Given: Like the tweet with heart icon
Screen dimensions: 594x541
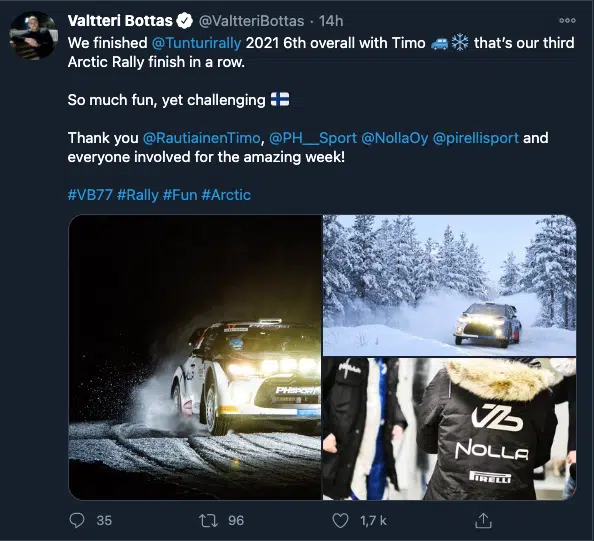Looking at the screenshot, I should [340, 520].
